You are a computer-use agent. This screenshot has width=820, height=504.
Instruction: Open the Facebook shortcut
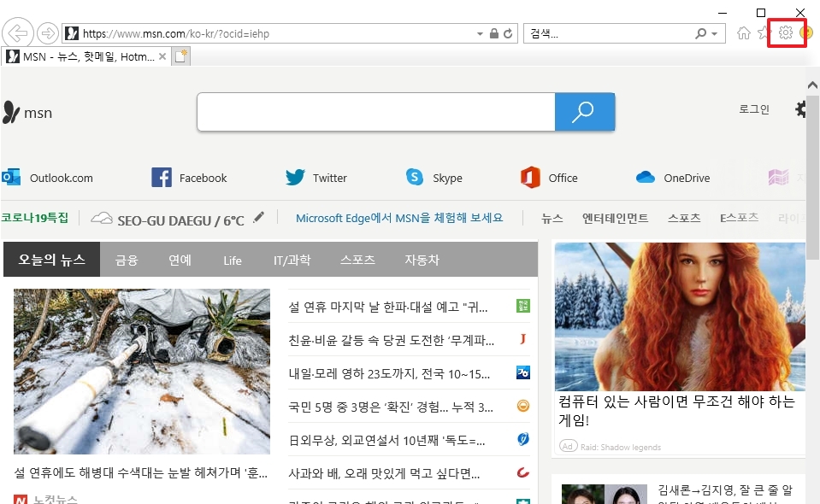[x=189, y=178]
